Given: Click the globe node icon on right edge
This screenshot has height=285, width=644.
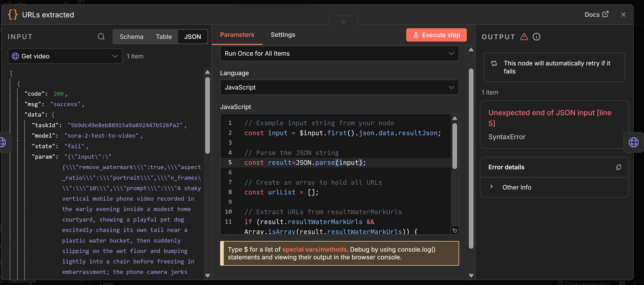Looking at the screenshot, I should [x=633, y=142].
